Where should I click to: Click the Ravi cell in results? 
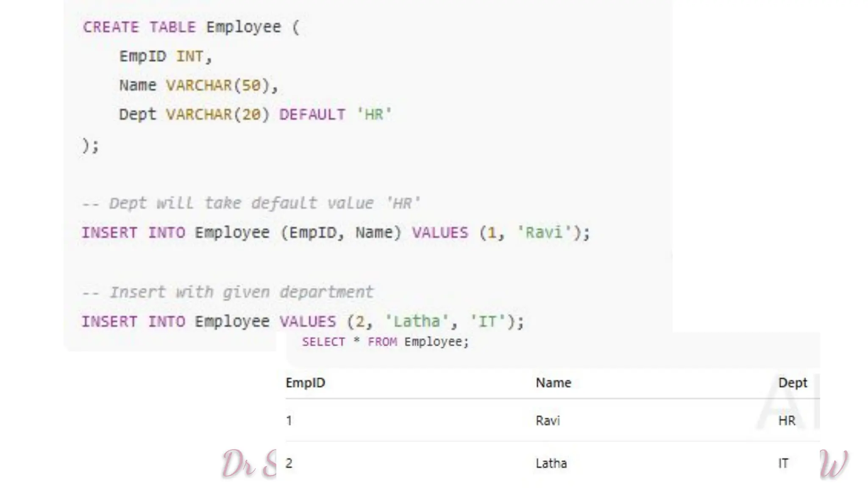[548, 421]
